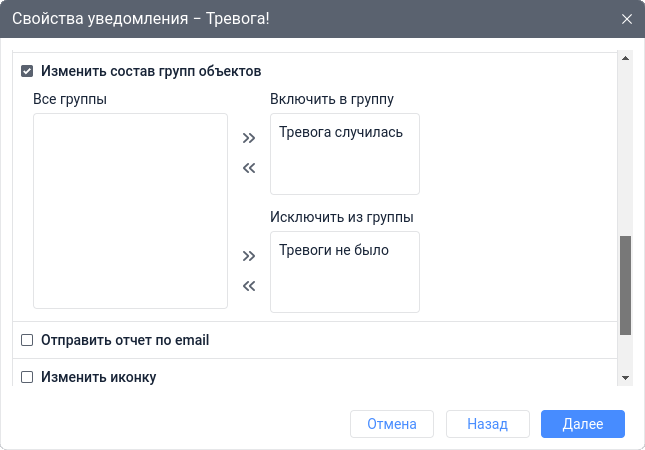Click inside the 'Все группы' list box
Viewport: 645px width, 450px height.
130,210
